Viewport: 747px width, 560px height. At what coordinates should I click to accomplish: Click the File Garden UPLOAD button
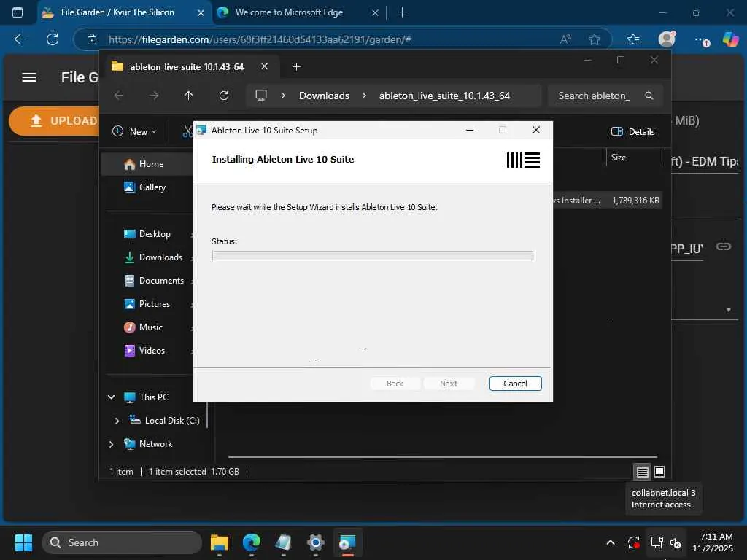coord(55,121)
